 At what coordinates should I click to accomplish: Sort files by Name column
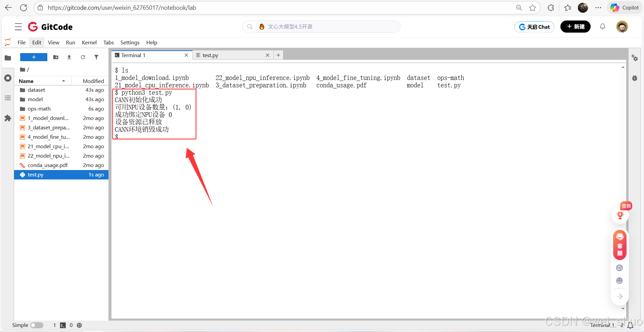pyautogui.click(x=42, y=81)
